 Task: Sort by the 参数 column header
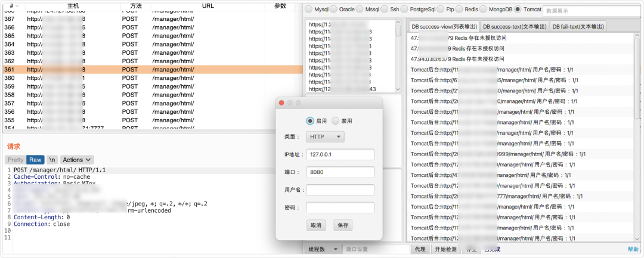coord(280,6)
